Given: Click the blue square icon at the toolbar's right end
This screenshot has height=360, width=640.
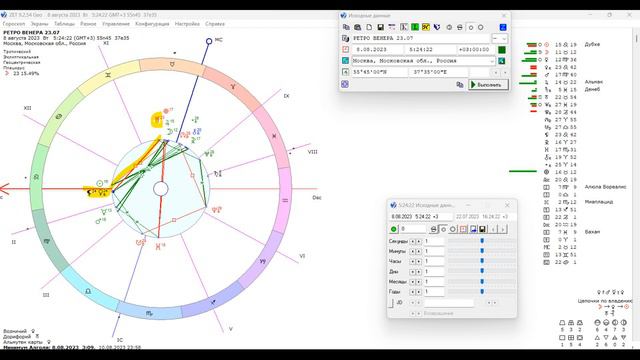Looking at the screenshot, I should click(503, 27).
